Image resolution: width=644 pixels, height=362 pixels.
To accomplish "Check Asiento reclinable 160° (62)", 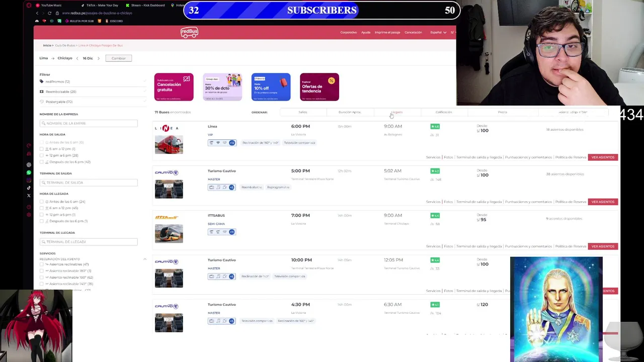I will click(42, 278).
